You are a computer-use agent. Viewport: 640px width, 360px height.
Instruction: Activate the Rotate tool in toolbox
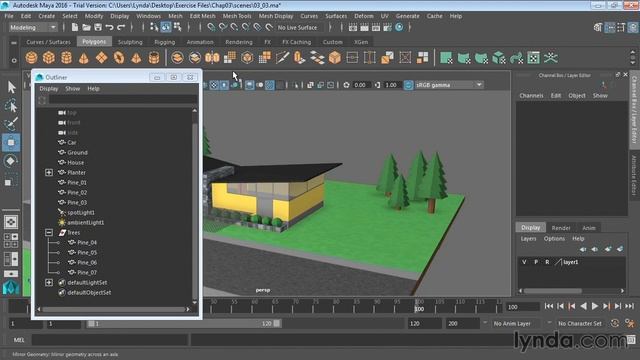pyautogui.click(x=11, y=161)
